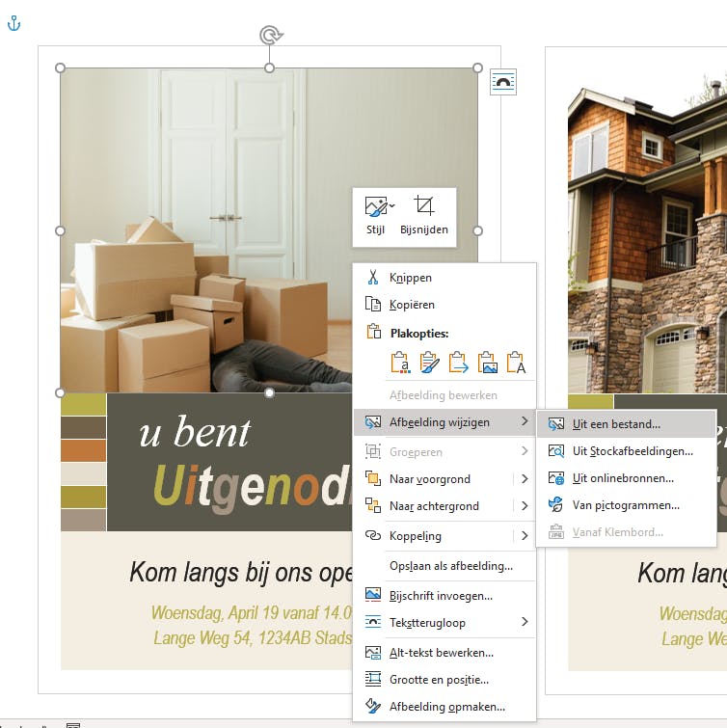The height and width of the screenshot is (728, 727).
Task: Choose Uit onlinebronnen... in submenu
Action: coord(626,477)
